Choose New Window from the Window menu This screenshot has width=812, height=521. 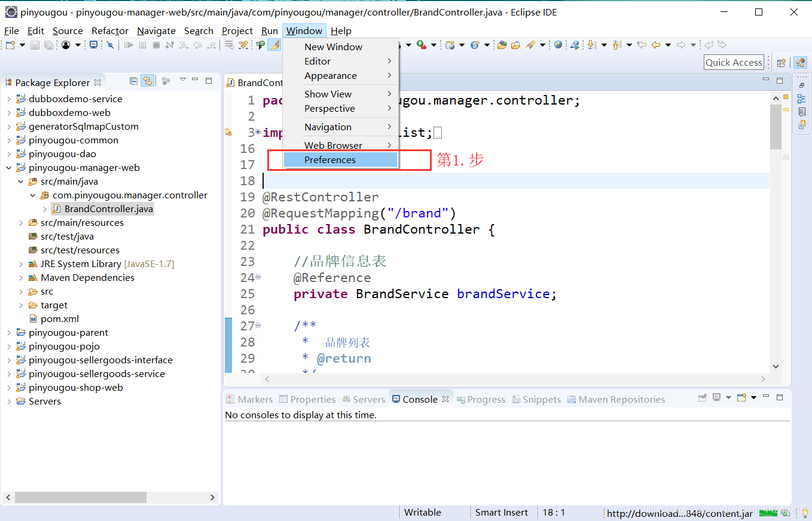340,47
